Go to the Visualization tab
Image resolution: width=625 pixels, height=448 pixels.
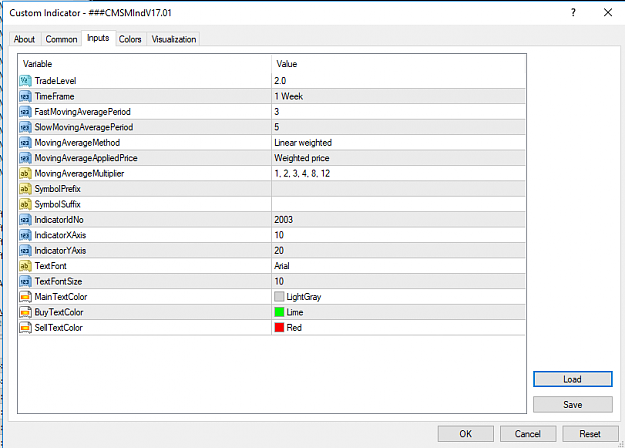point(174,39)
